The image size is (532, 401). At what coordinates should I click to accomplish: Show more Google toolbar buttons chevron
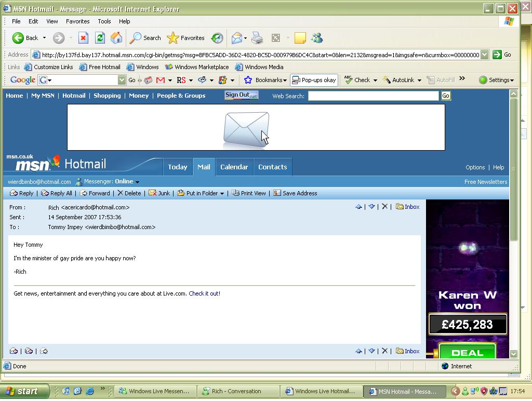pos(462,78)
